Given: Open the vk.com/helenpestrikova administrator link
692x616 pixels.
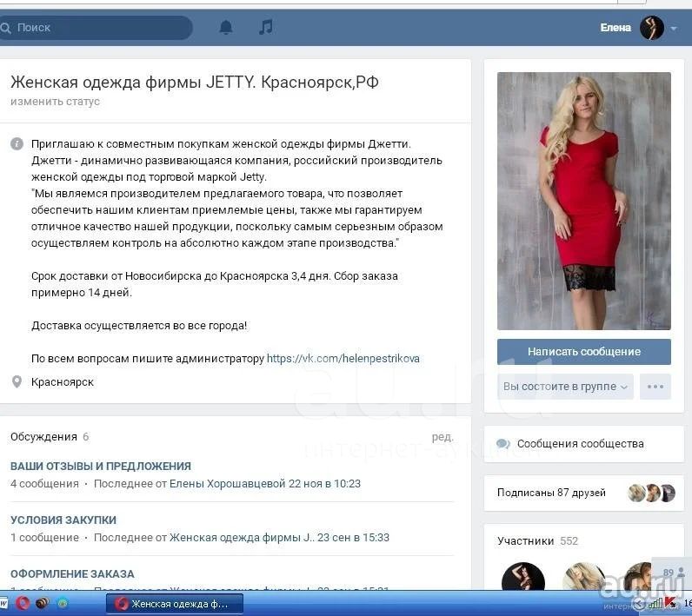Looking at the screenshot, I should pyautogui.click(x=343, y=359).
